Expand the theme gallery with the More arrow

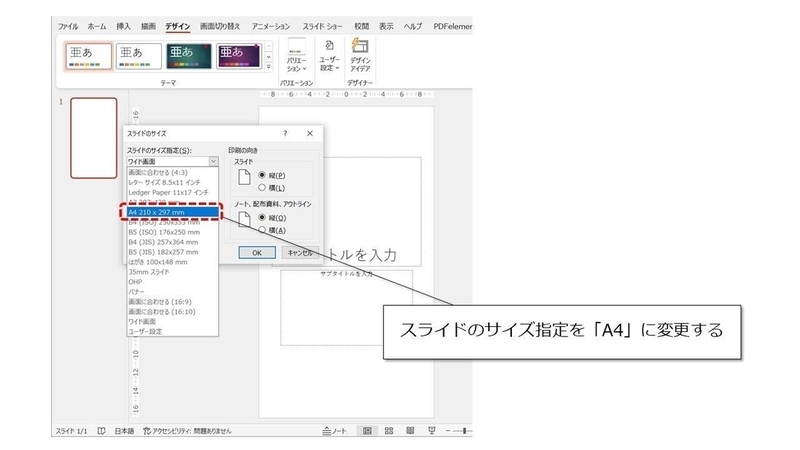[269, 67]
